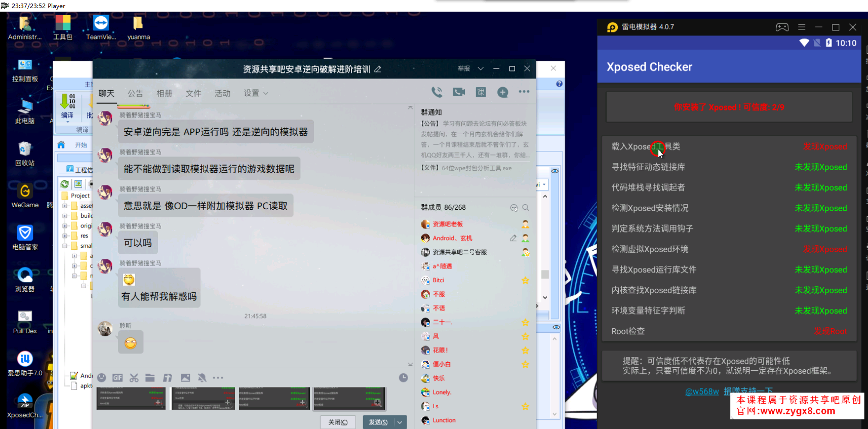Open the 回收站 recycle bin icon
The image size is (868, 429).
pos(25,153)
